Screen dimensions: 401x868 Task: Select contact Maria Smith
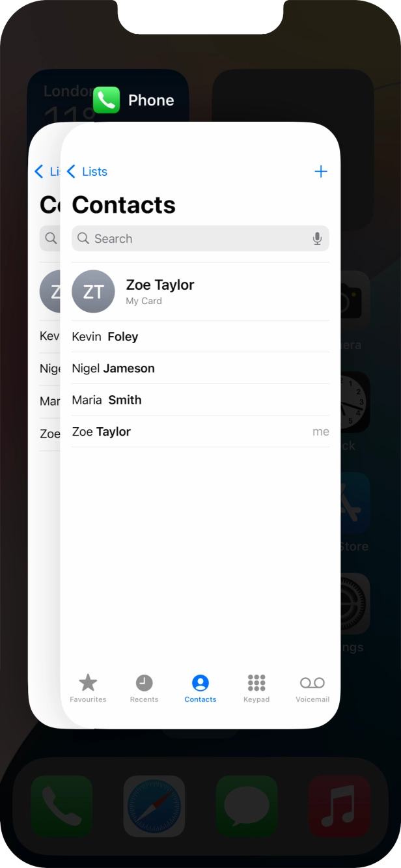(200, 400)
